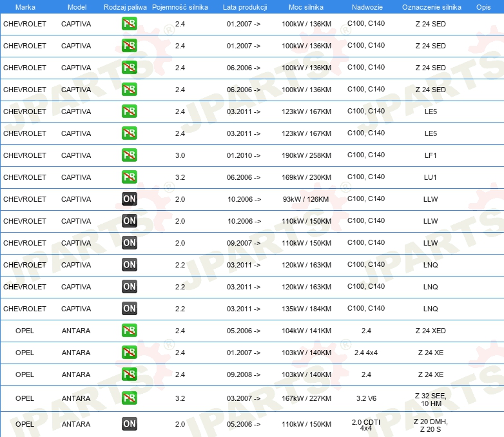Click the petrol icon in the Antara 2.4 4x4 row
This screenshot has height=437, width=504.
point(129,353)
